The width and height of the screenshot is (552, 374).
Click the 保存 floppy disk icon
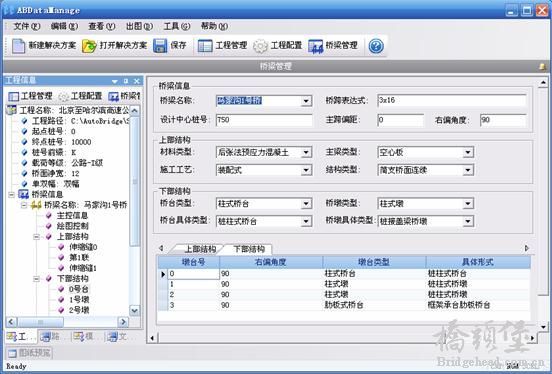[x=160, y=46]
